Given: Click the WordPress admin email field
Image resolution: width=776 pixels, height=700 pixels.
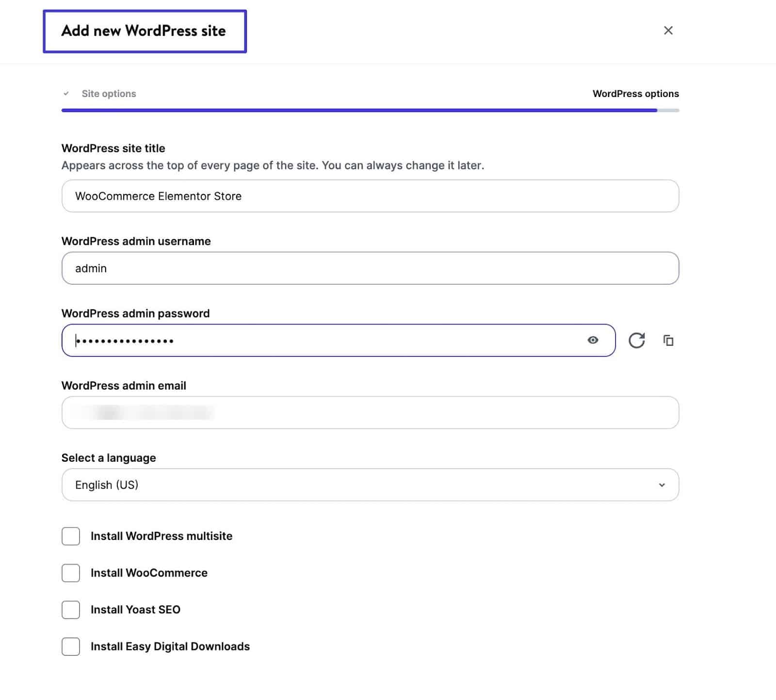Looking at the screenshot, I should 370,412.
